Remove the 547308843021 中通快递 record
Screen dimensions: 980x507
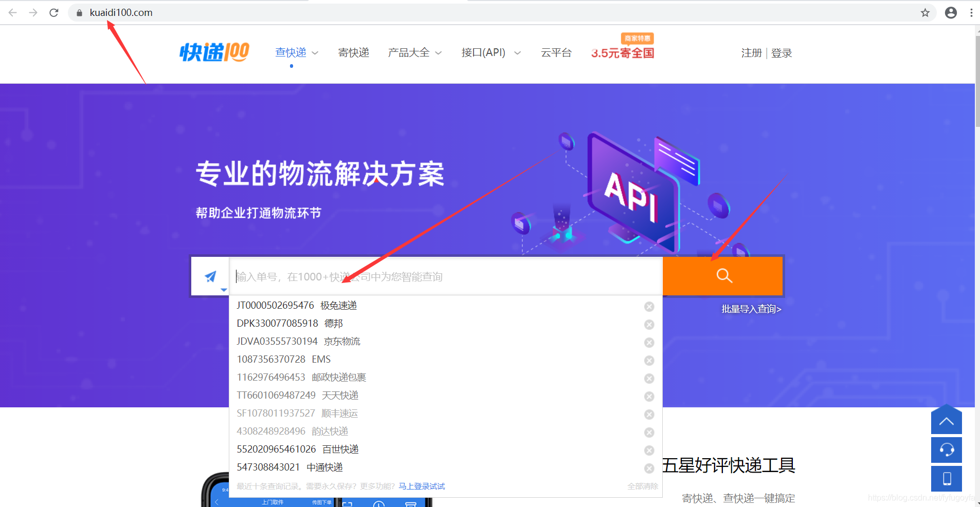649,468
